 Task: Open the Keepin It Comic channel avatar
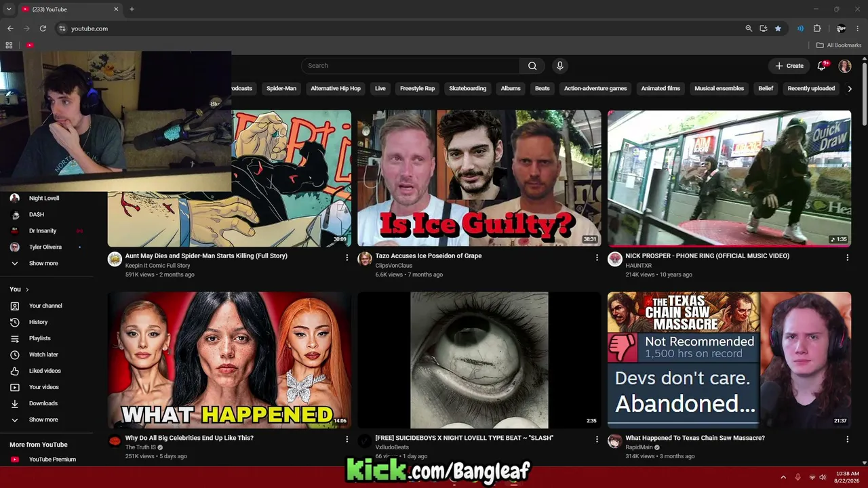pyautogui.click(x=115, y=258)
